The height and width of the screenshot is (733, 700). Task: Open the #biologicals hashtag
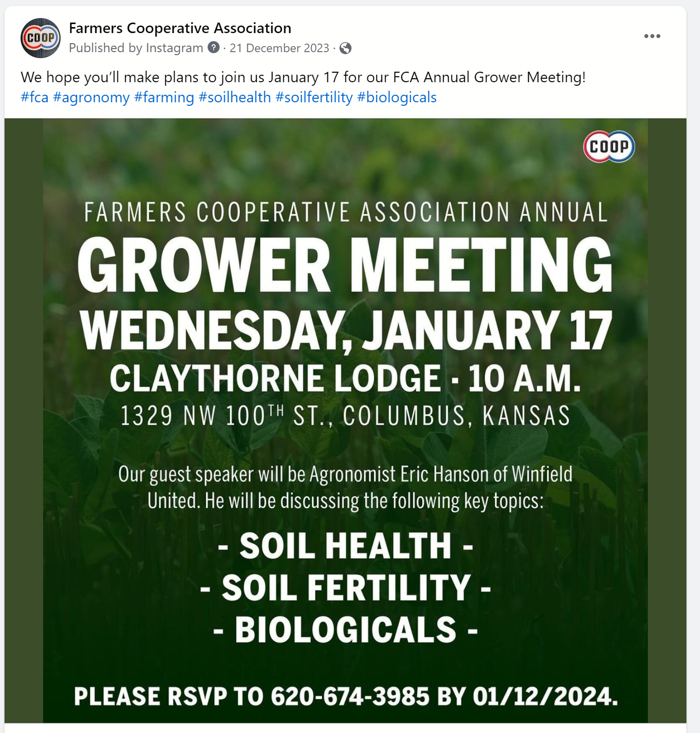click(397, 97)
